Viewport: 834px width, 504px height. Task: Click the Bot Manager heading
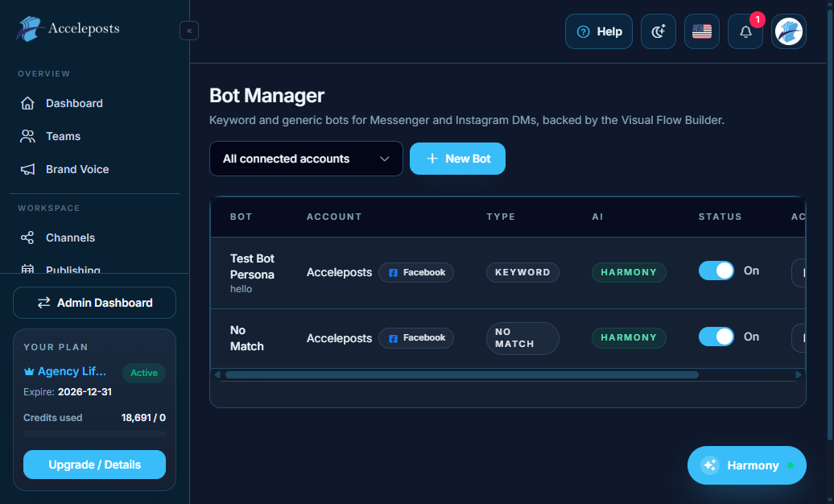(266, 96)
